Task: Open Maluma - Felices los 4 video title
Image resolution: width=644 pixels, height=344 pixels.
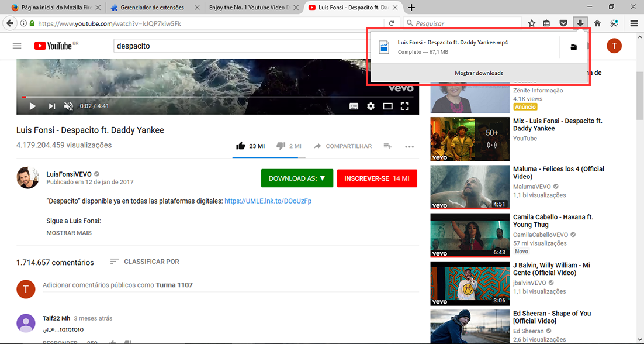Action: point(559,173)
